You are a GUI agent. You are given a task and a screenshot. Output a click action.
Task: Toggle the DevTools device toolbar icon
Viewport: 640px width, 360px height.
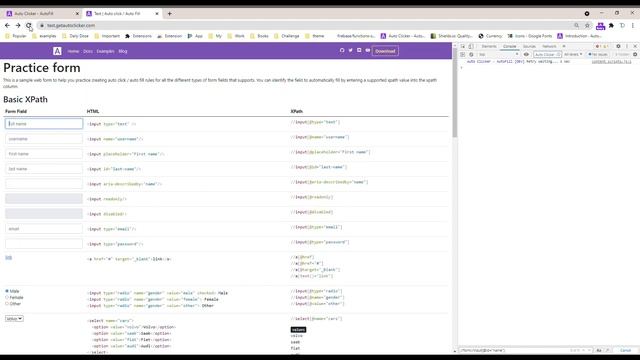pos(471,47)
